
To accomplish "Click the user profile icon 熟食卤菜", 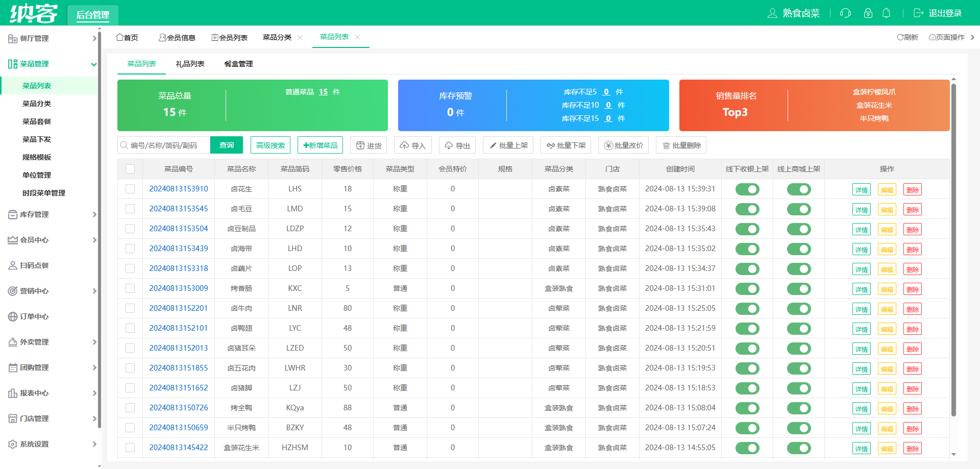I will coord(772,13).
